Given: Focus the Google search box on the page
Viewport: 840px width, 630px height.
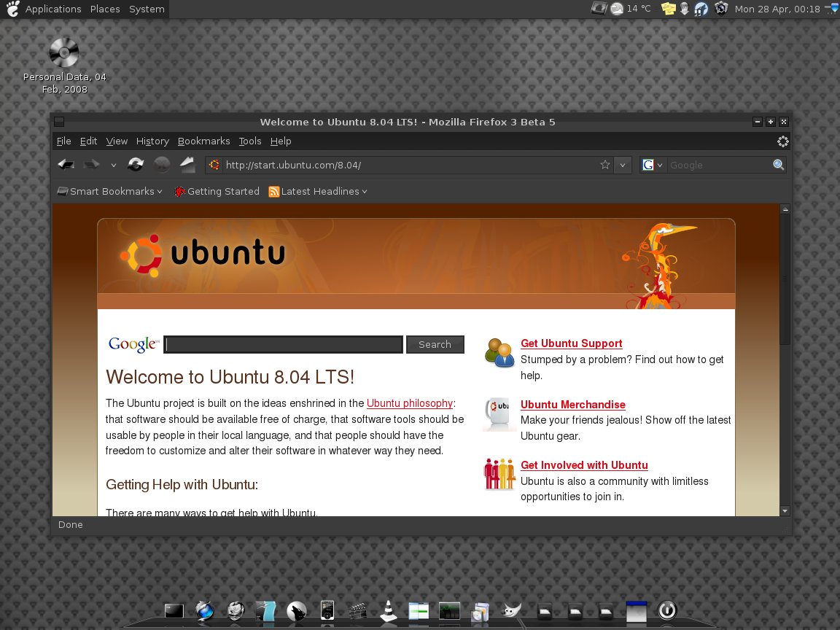Looking at the screenshot, I should pyautogui.click(x=283, y=344).
